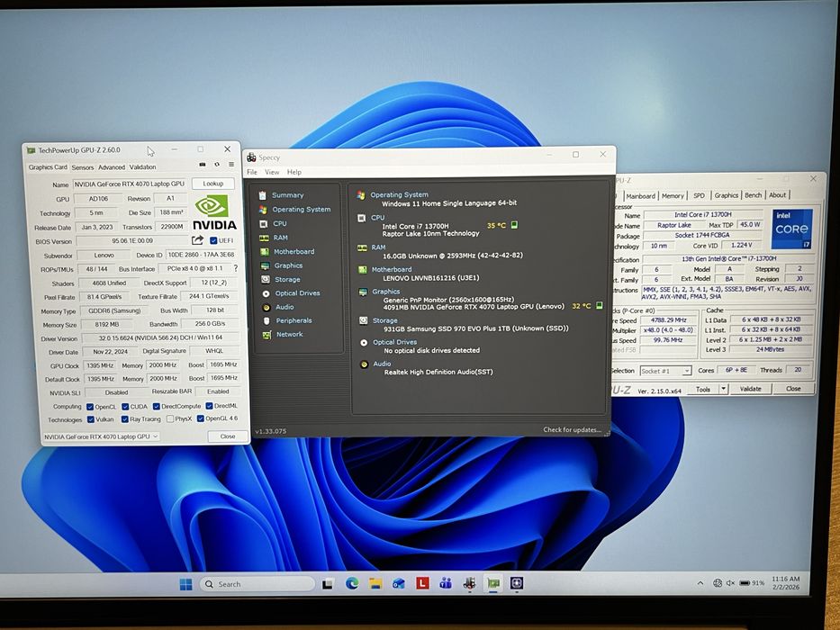Click the Bus Interface question mark icon
This screenshot has height=630, width=840.
point(235,268)
